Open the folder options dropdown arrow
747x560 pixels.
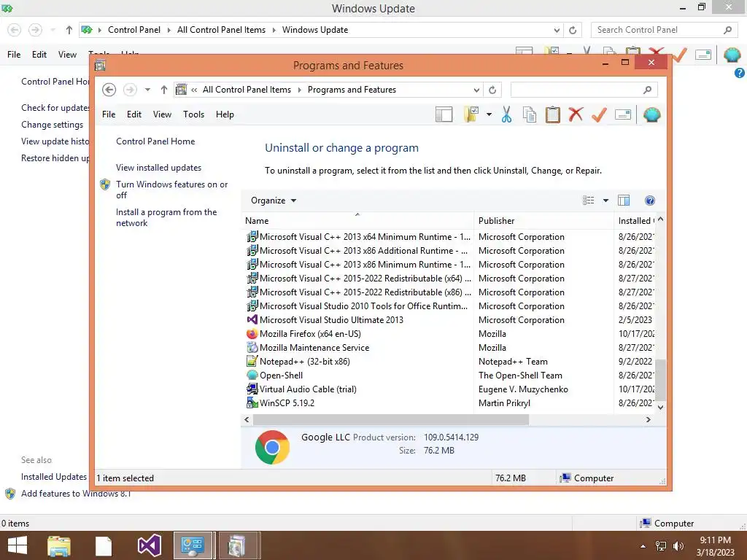click(x=489, y=114)
